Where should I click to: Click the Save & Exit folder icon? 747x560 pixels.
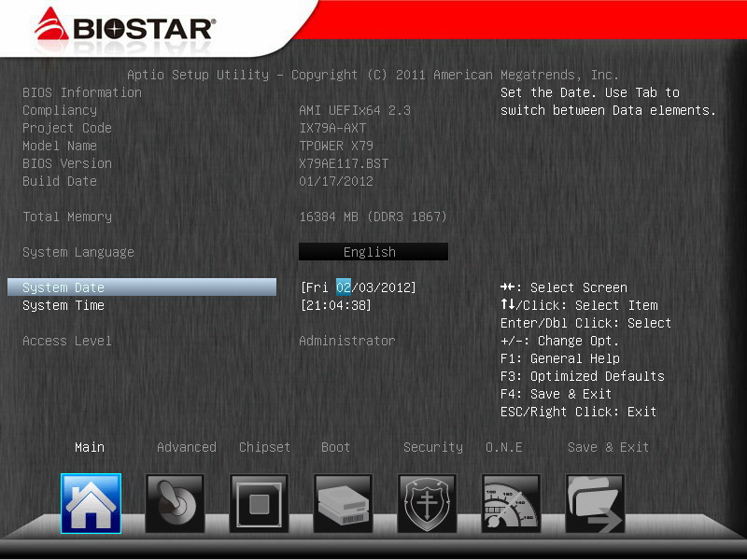595,503
